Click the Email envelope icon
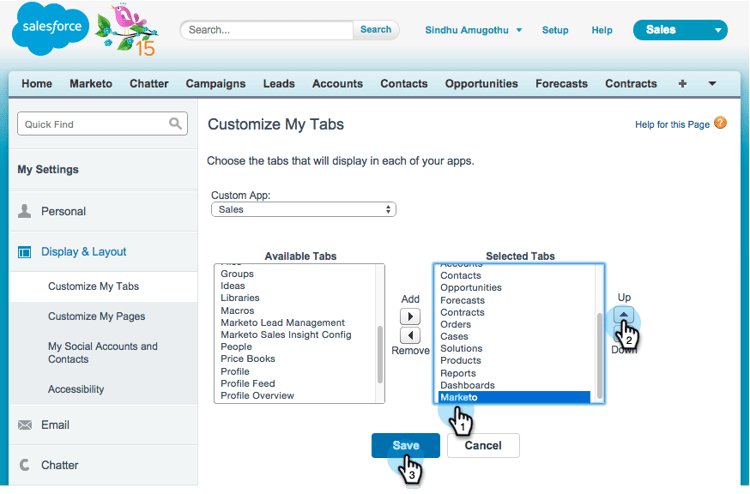 coord(25,425)
